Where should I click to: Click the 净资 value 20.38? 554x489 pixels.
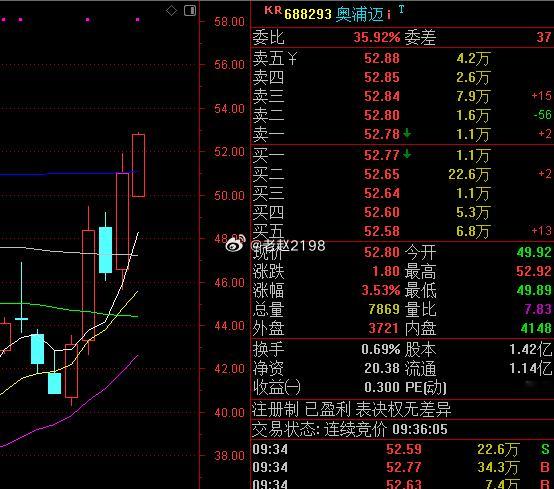382,369
